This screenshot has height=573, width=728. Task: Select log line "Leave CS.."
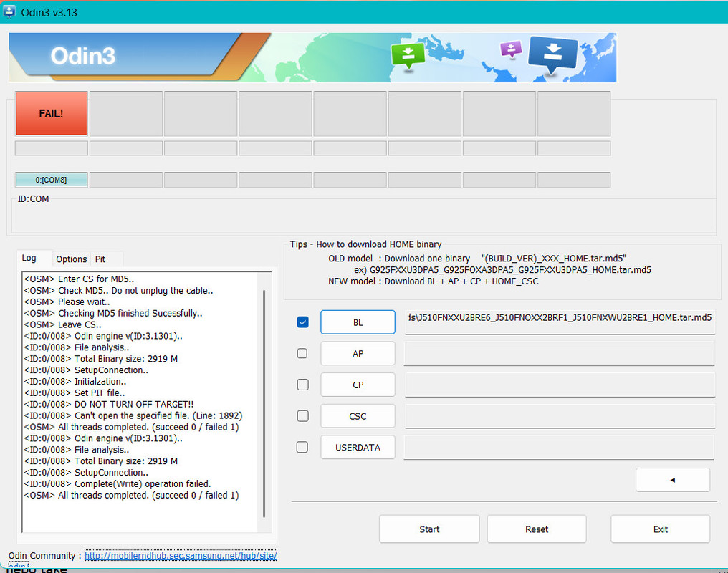tap(62, 324)
